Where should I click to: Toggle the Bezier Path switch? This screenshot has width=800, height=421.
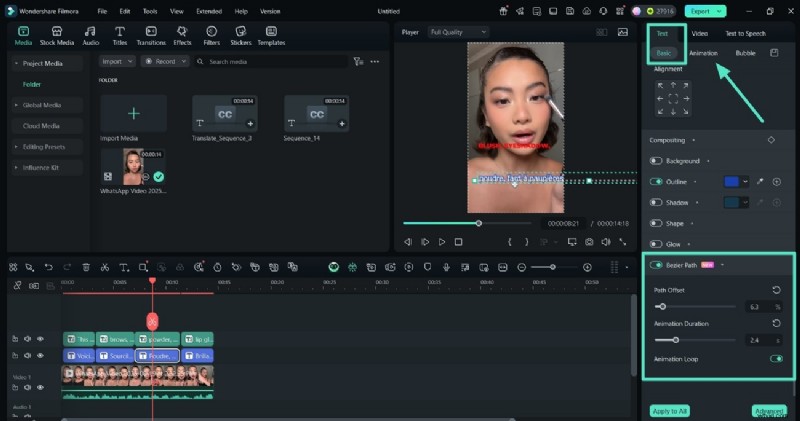tap(657, 265)
